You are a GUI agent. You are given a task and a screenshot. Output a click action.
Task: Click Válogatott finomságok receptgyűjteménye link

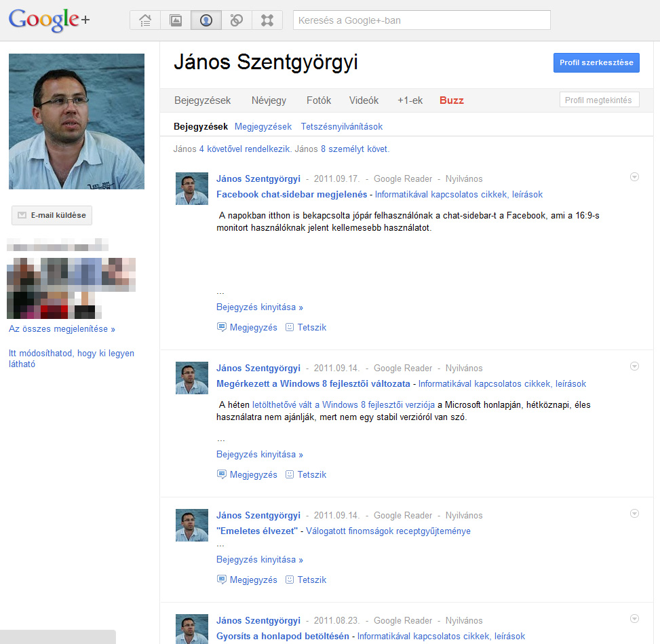(x=388, y=531)
